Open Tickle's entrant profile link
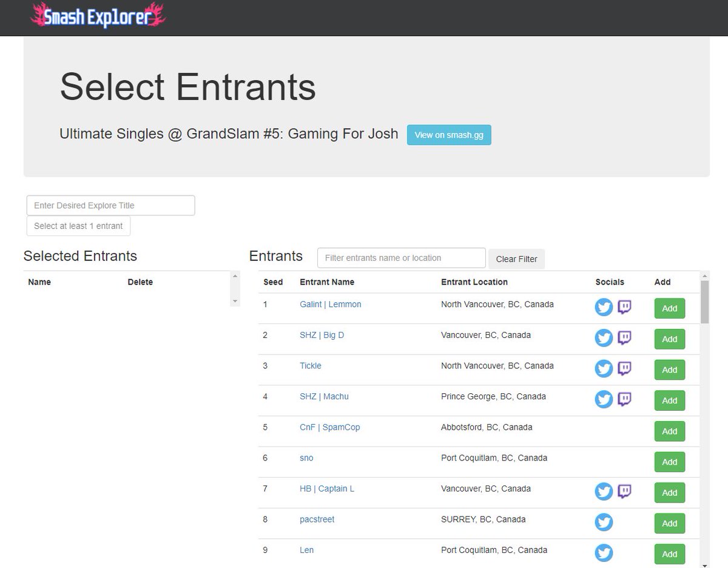This screenshot has height=568, width=728. pyautogui.click(x=310, y=365)
